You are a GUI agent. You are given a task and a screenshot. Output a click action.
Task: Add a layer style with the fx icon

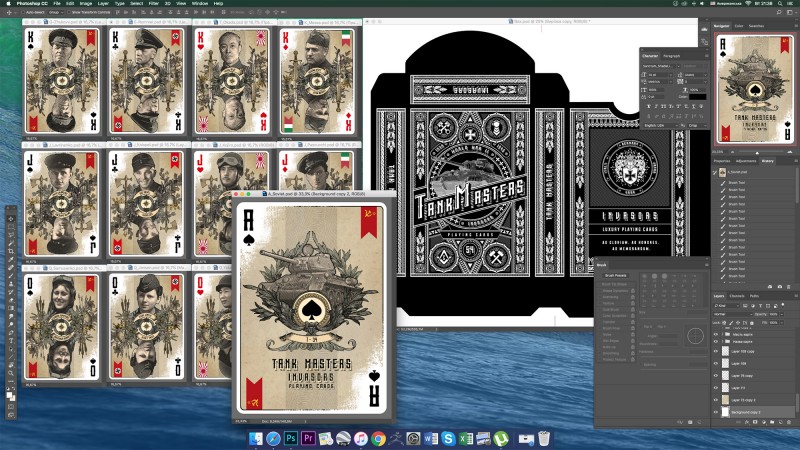pos(746,422)
